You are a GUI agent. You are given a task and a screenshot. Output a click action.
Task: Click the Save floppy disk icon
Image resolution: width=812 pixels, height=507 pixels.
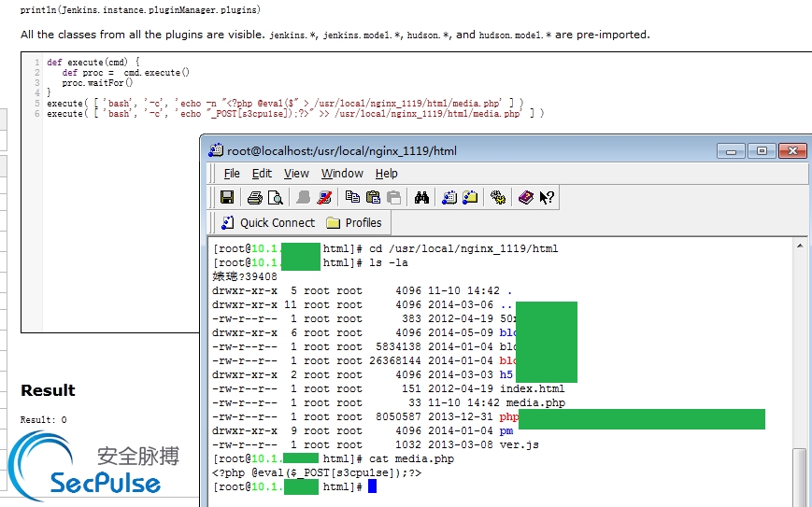pyautogui.click(x=227, y=197)
